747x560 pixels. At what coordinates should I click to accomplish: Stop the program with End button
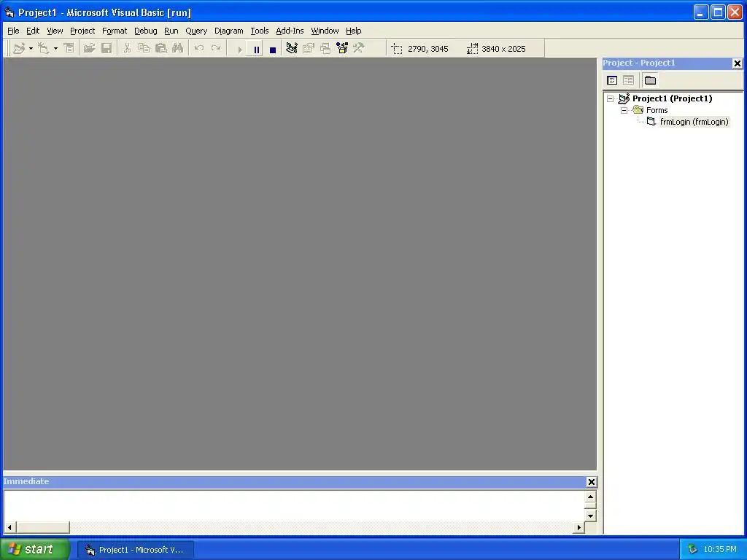tap(273, 49)
